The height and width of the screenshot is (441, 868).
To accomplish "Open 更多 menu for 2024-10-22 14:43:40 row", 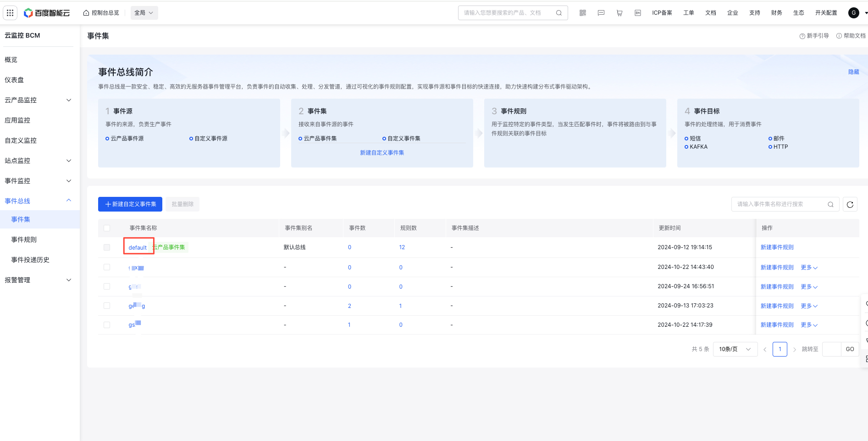I will click(809, 268).
